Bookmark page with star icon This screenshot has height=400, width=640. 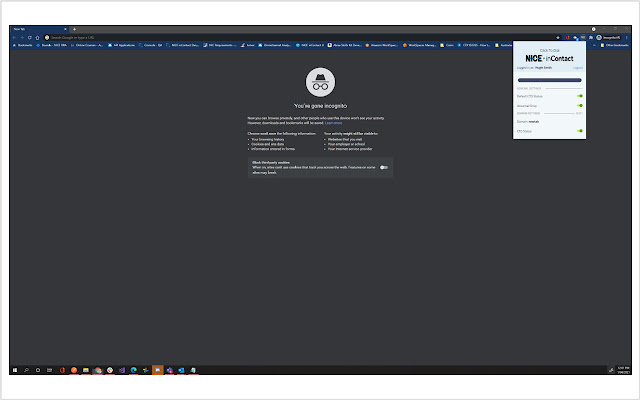tap(558, 38)
